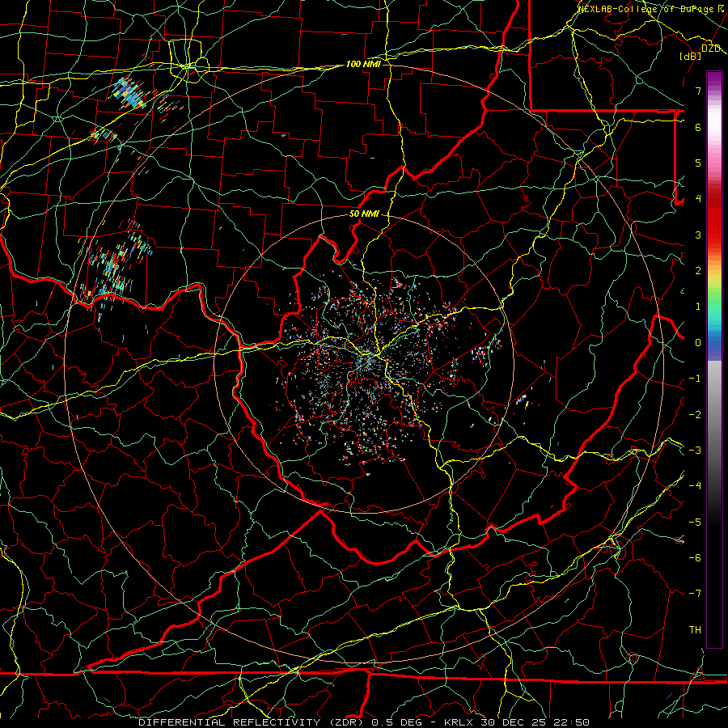The width and height of the screenshot is (728, 728).
Task: Click the "22:50" time in the caption
Action: click(x=570, y=722)
